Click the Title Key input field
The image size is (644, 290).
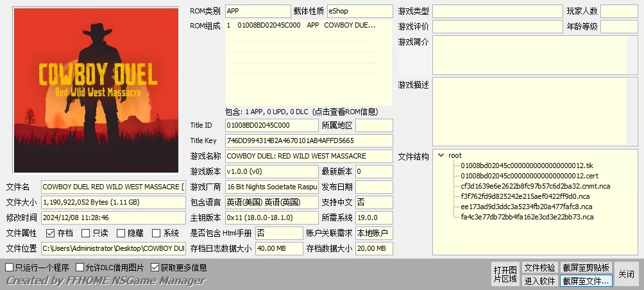click(x=309, y=141)
